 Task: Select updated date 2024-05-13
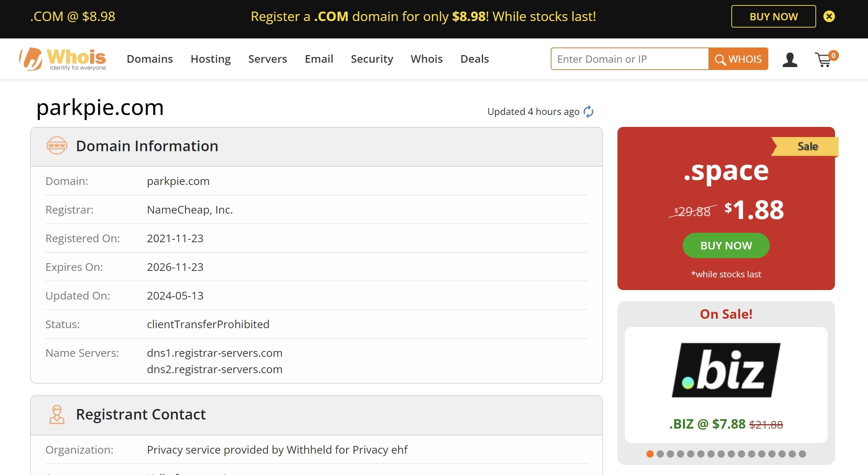[175, 296]
